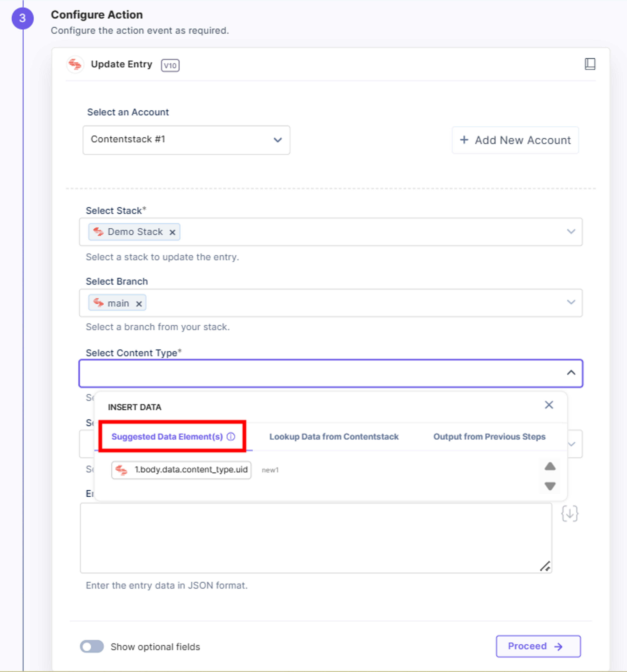The height and width of the screenshot is (672, 627).
Task: Select the 1.body.data.content_type.uid suggestion
Action: point(181,470)
